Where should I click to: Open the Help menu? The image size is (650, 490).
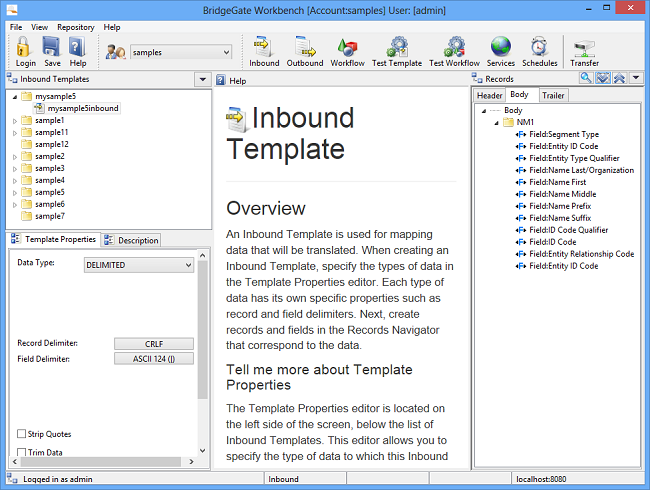coord(112,27)
